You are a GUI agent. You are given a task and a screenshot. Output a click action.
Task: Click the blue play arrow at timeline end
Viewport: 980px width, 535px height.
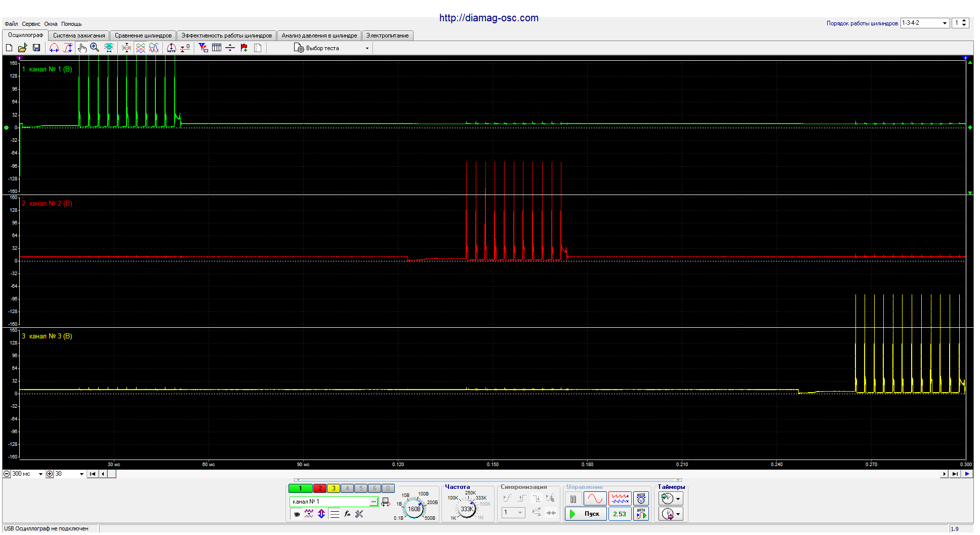967,474
